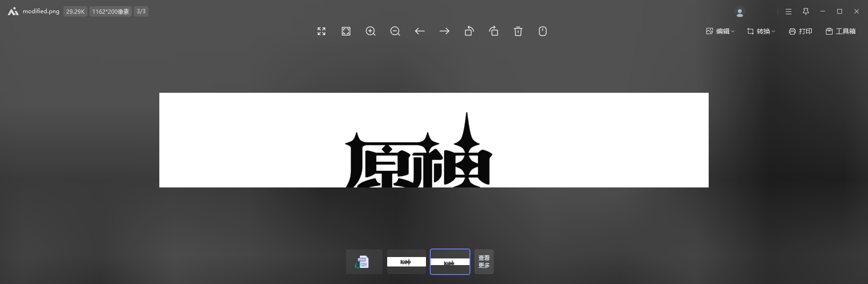Screen dimensions: 868x284
Task: Click the 29.29K file size label
Action: point(76,11)
